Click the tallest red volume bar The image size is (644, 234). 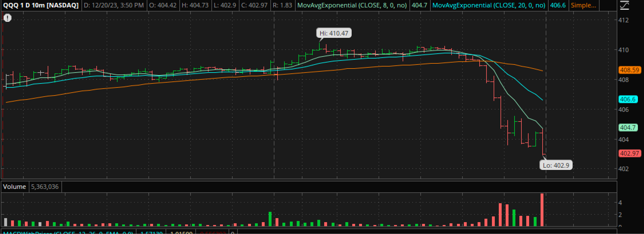click(542, 210)
